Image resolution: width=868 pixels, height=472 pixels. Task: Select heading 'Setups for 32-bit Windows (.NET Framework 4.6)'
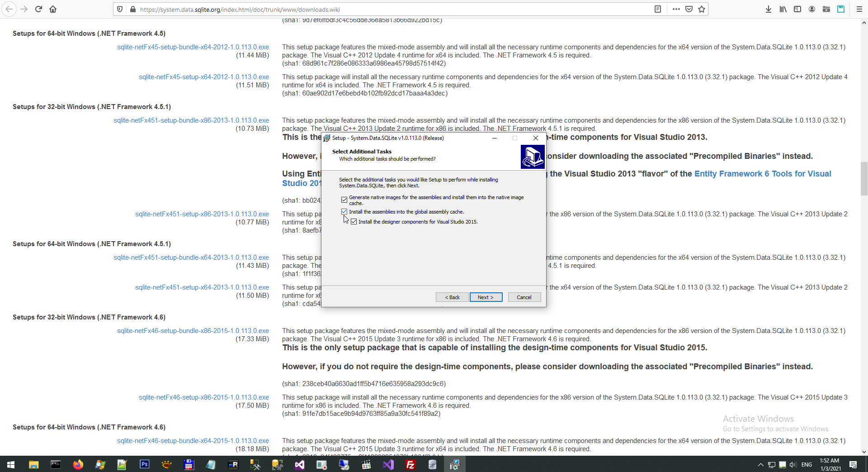tap(89, 317)
